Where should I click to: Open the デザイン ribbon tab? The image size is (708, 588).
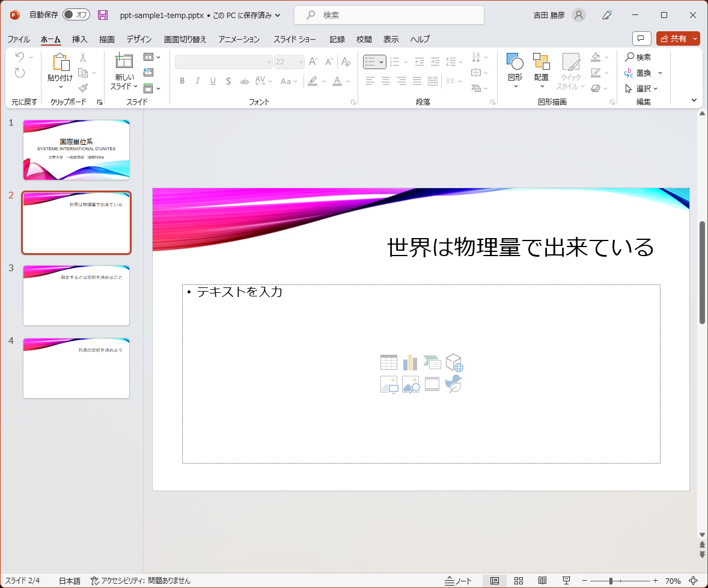(138, 39)
